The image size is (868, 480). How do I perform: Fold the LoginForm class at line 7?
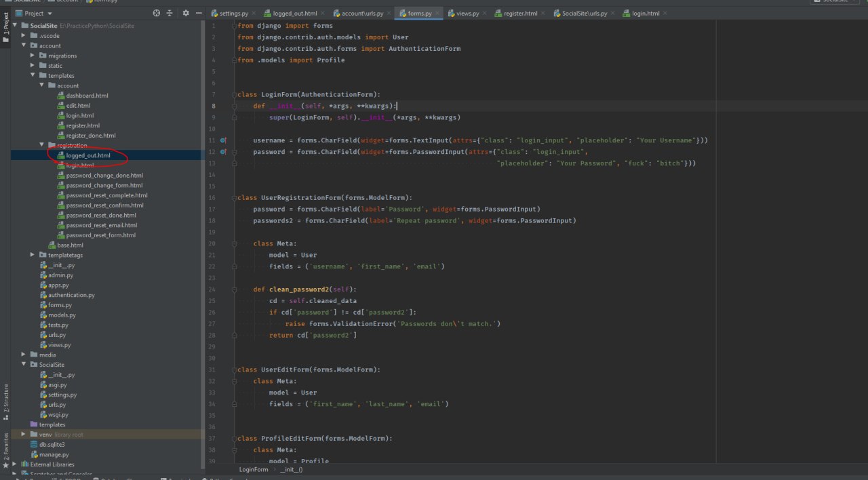point(235,94)
